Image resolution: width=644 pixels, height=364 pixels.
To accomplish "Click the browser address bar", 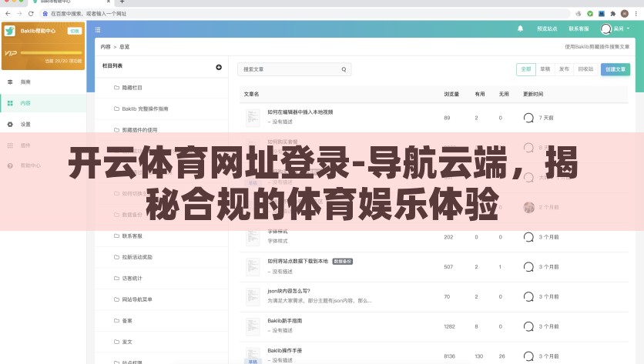I will pyautogui.click(x=304, y=14).
